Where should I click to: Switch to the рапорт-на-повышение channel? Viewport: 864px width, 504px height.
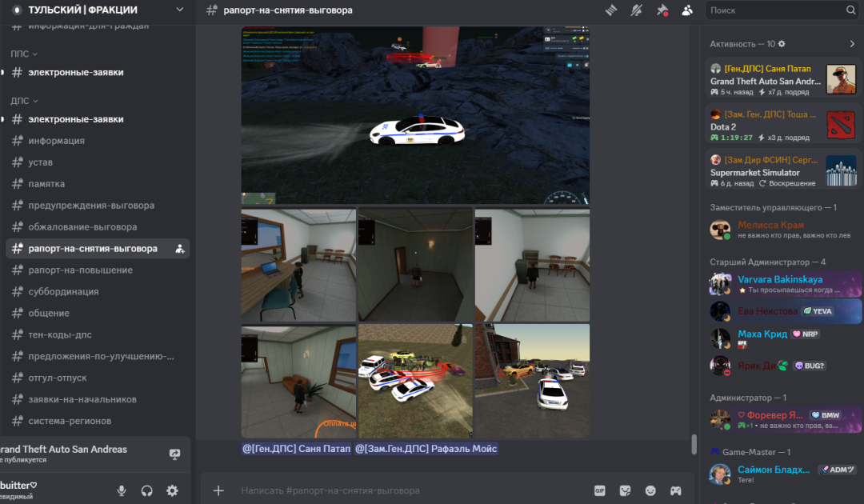tap(80, 270)
